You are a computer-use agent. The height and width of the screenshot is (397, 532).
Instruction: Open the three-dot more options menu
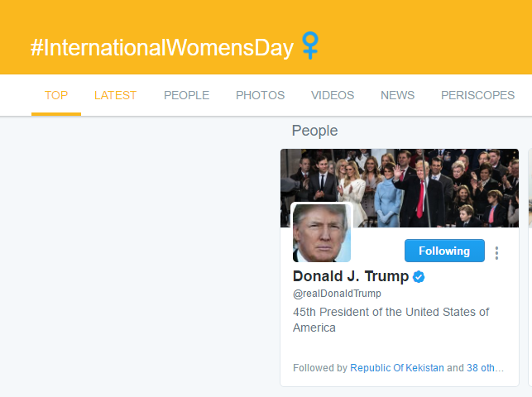tap(496, 253)
